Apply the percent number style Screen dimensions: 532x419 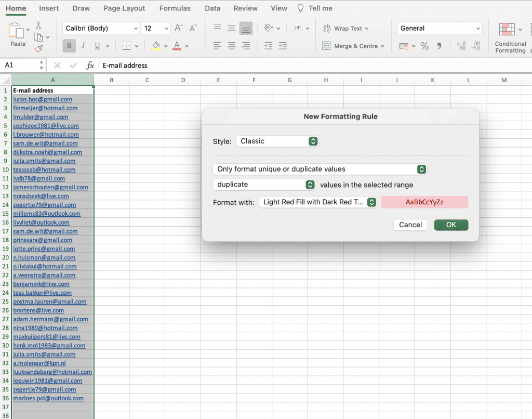(424, 46)
